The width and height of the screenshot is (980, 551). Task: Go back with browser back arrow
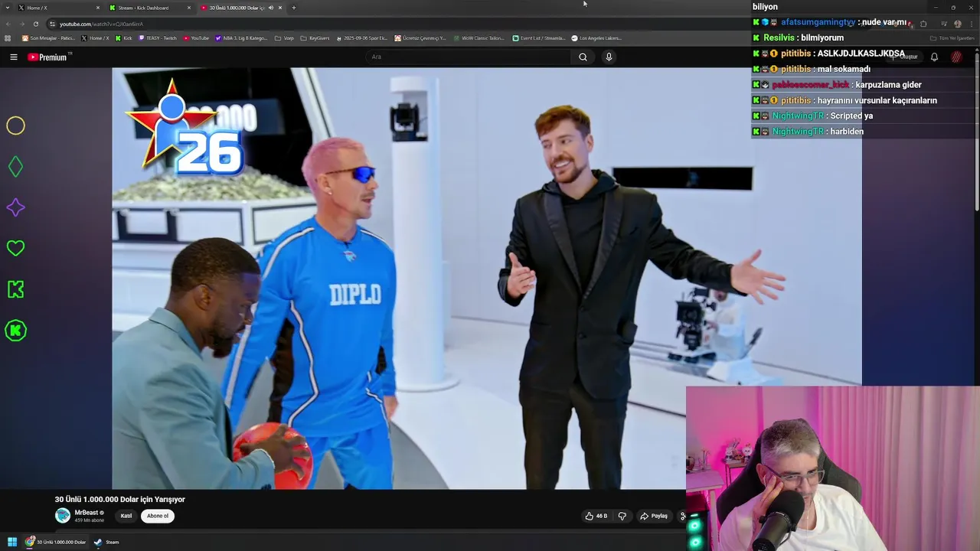click(8, 24)
